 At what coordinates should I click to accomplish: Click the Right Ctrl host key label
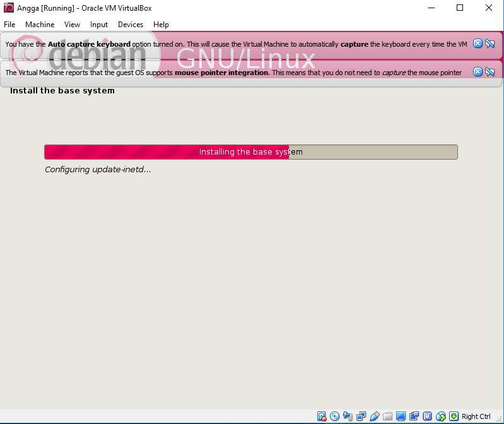click(x=476, y=416)
